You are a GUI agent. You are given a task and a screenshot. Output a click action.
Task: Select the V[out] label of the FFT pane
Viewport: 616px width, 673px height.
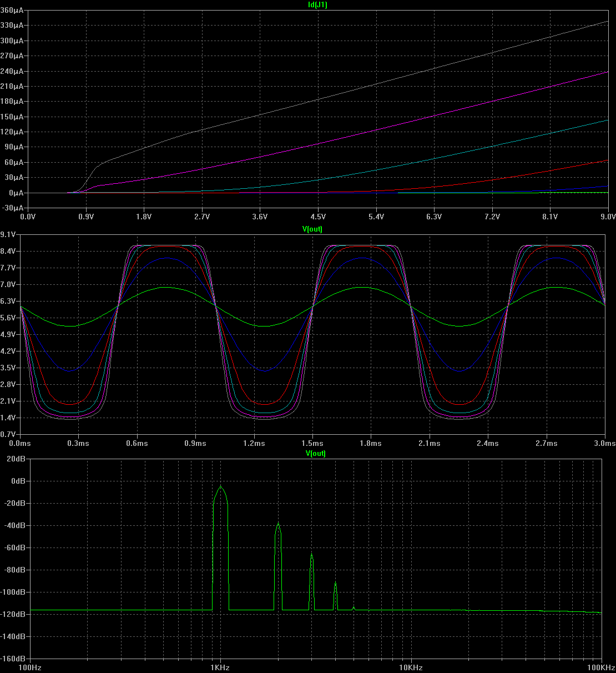(x=315, y=453)
